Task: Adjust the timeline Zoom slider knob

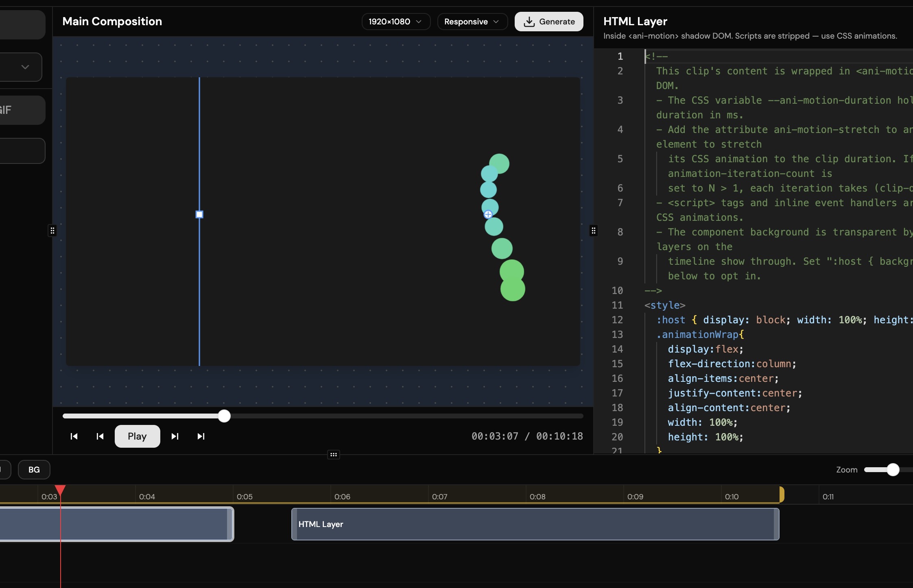Action: click(893, 470)
